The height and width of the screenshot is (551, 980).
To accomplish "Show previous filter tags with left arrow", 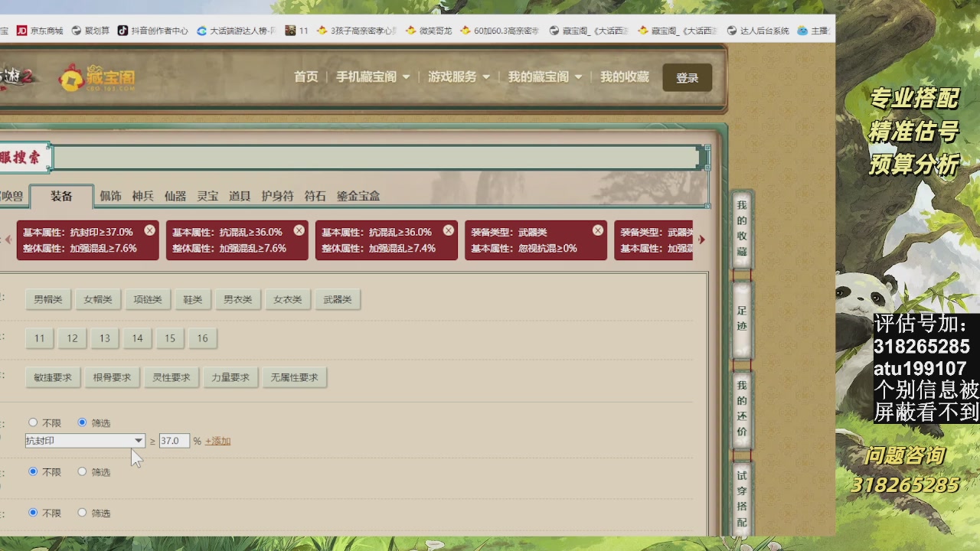I will 8,240.
